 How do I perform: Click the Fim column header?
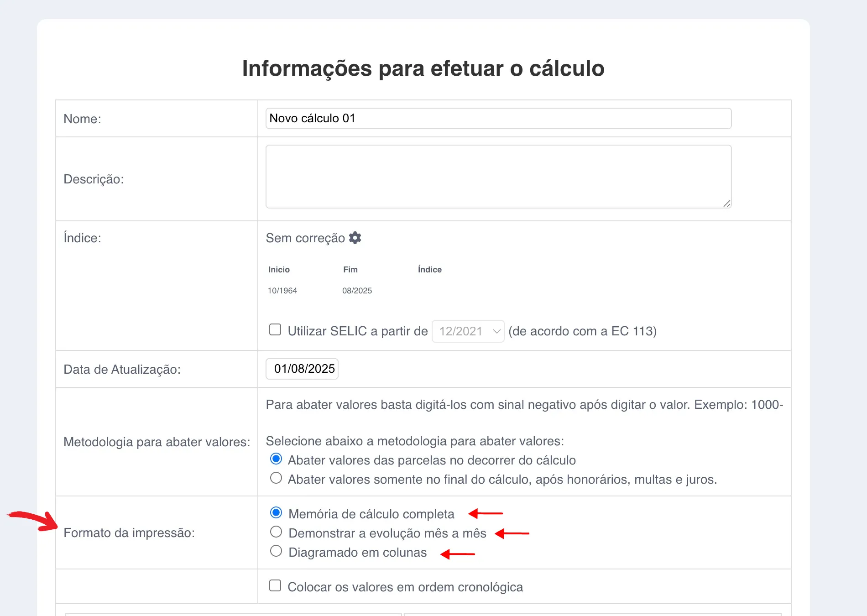click(350, 270)
